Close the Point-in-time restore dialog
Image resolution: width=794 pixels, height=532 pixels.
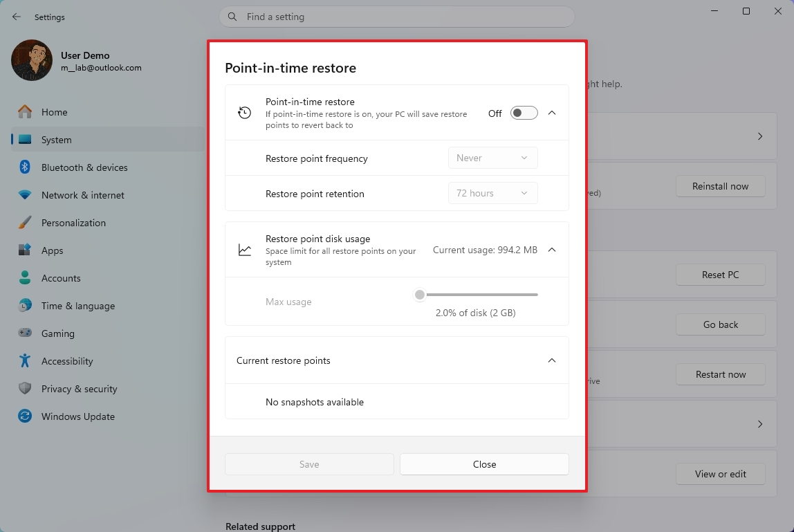(484, 464)
